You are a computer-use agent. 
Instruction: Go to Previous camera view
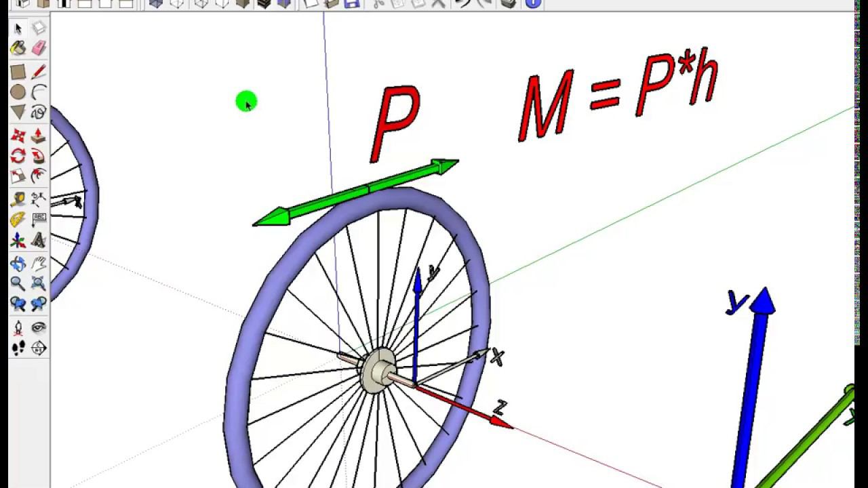(18, 304)
